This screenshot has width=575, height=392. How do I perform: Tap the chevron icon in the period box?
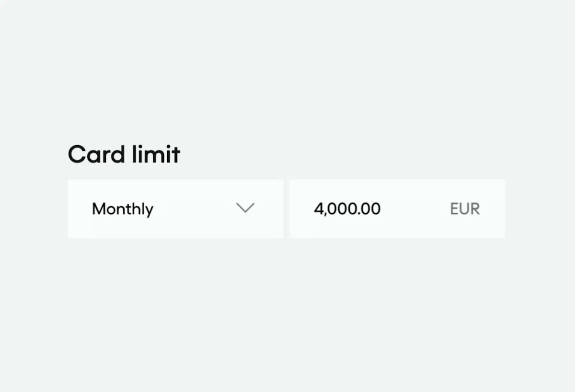tap(245, 208)
